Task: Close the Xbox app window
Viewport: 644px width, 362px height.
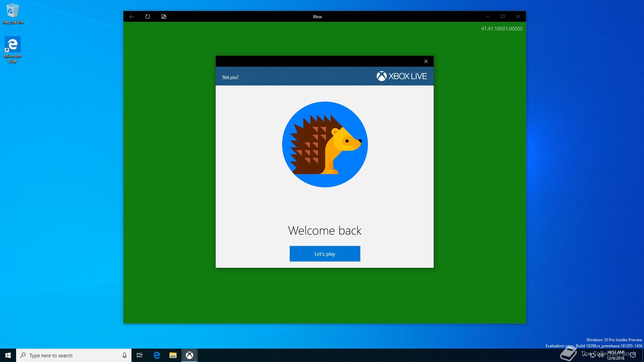Action: pyautogui.click(x=518, y=16)
